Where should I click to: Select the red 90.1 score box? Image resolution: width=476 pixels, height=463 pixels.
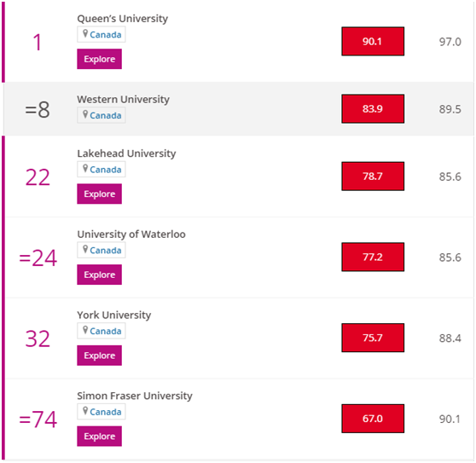[x=373, y=41]
